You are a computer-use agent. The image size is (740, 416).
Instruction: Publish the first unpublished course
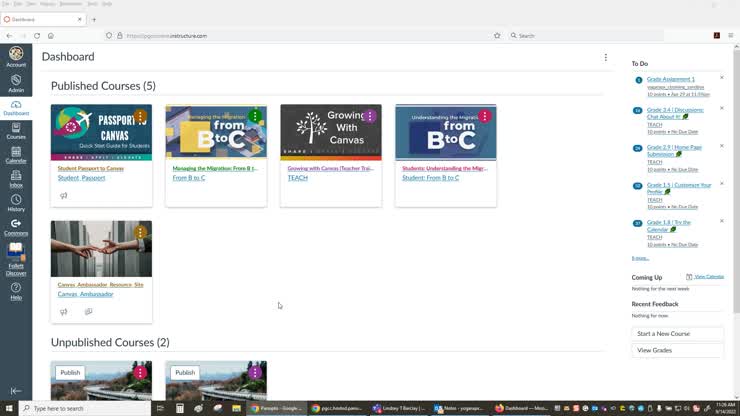(x=70, y=373)
